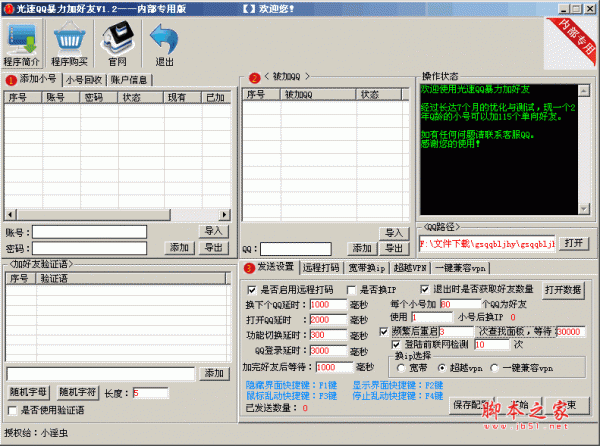Click the 授权给：小淫虫 status text
Image resolution: width=600 pixels, height=446 pixels.
(x=36, y=433)
